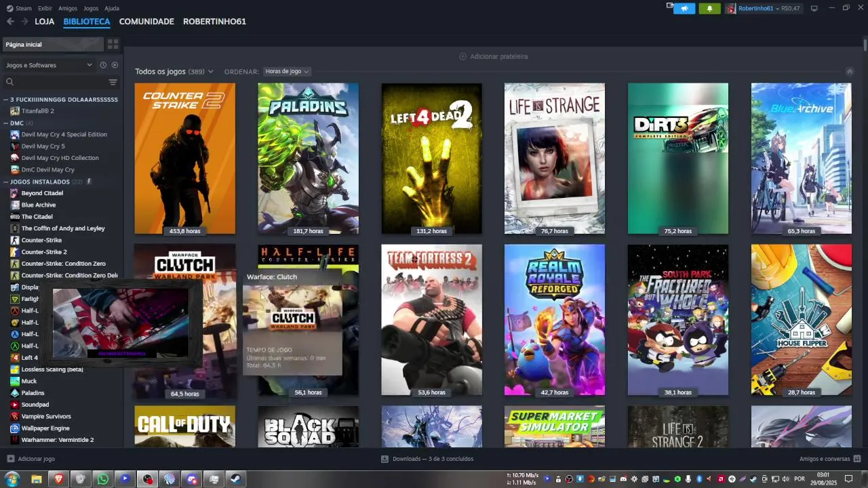Switch library to grid view icon
Viewport: 868px width, 488px height.
pyautogui.click(x=113, y=44)
